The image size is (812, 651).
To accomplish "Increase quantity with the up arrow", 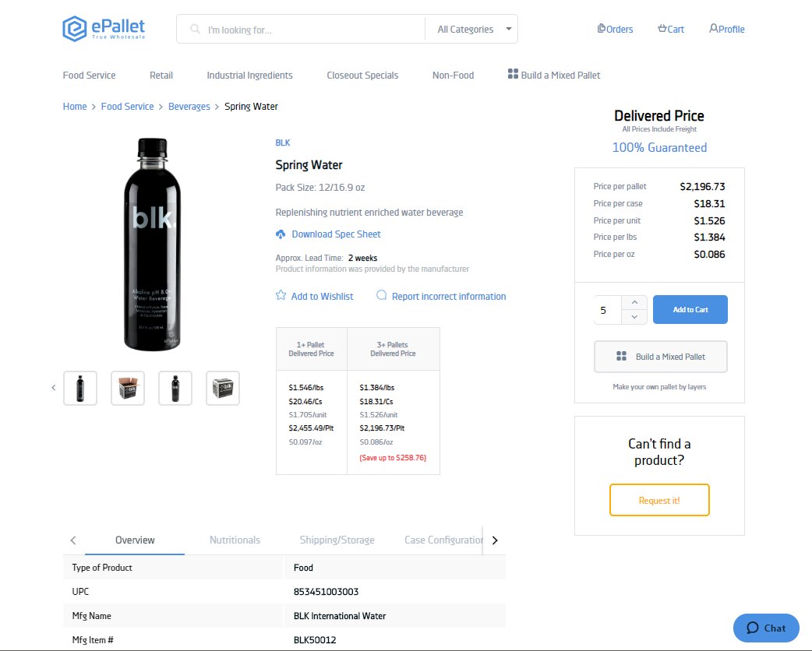I will pyautogui.click(x=634, y=302).
